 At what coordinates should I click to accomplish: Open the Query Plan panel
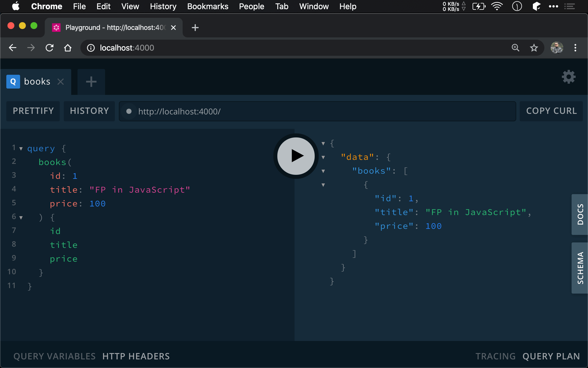(551, 356)
